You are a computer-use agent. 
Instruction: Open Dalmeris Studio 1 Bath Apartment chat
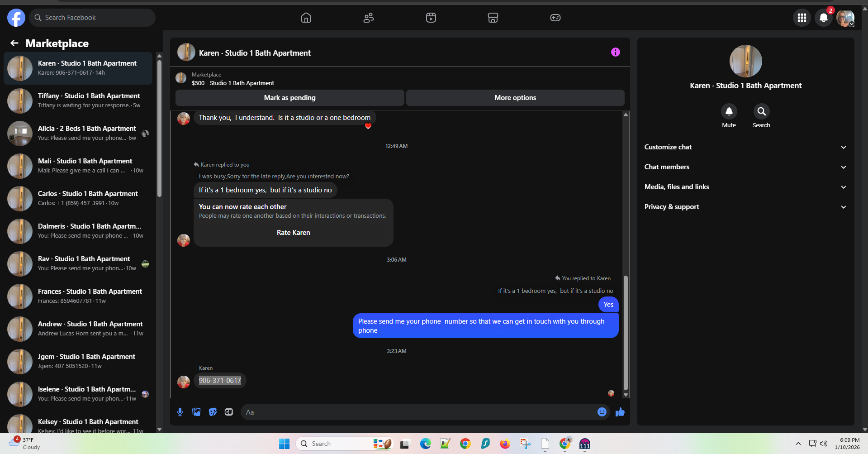tap(78, 231)
